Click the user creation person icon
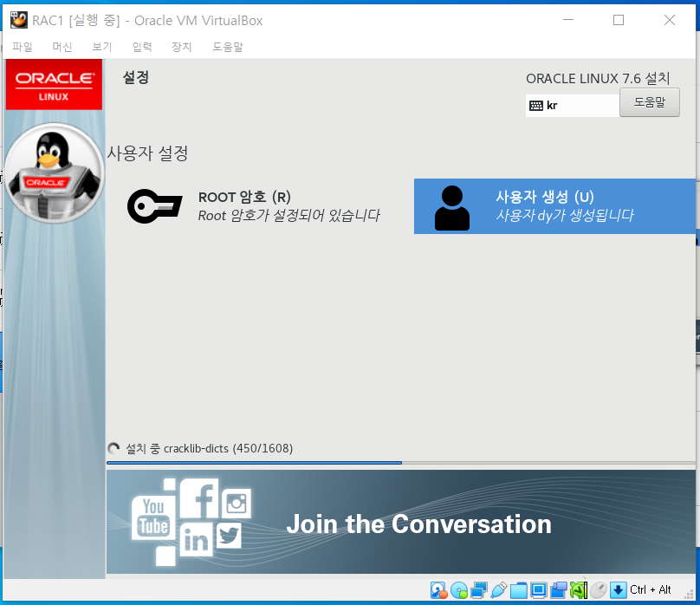The width and height of the screenshot is (700, 605). point(451,208)
